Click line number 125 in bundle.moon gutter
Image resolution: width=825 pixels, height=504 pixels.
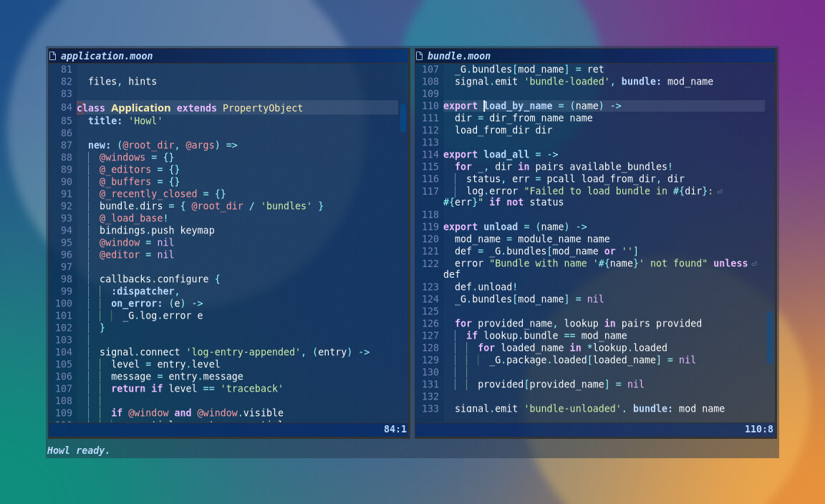click(430, 311)
